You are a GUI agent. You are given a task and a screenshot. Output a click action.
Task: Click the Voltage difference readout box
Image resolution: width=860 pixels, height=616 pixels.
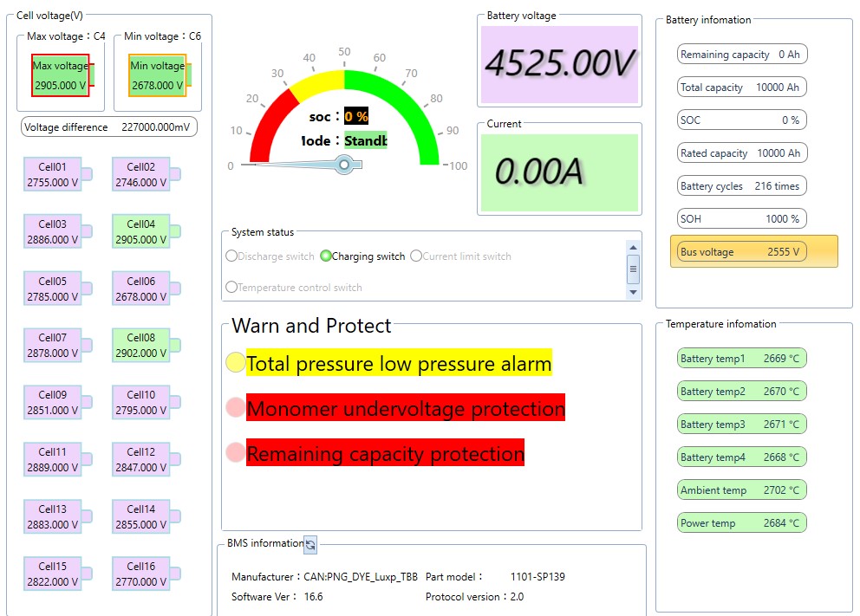pyautogui.click(x=109, y=127)
